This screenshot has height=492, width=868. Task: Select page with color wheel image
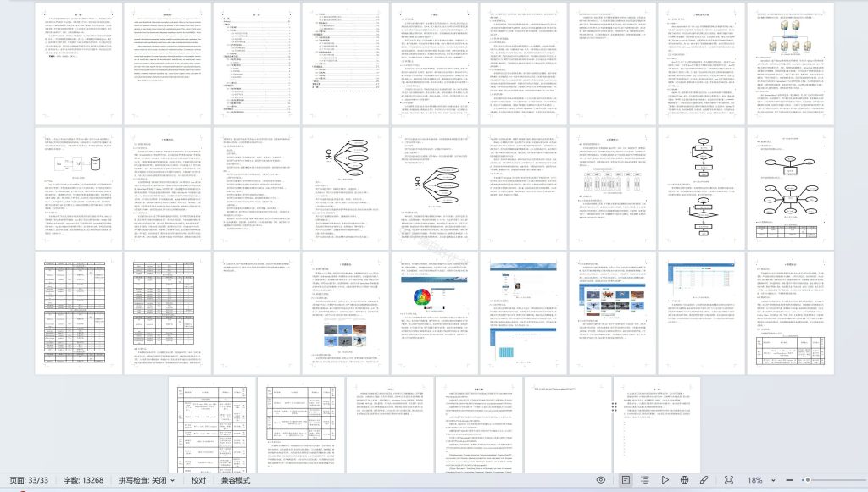click(x=435, y=313)
